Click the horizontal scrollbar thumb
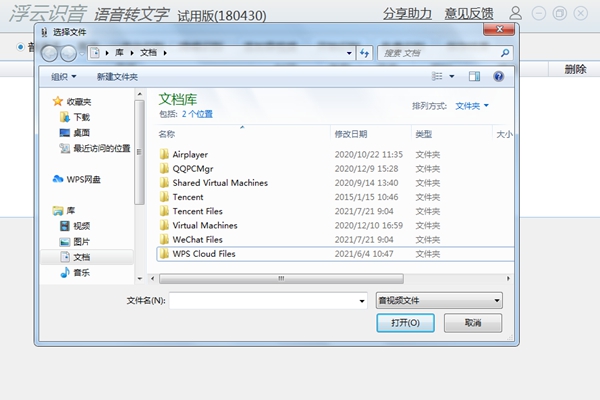 pos(281,278)
